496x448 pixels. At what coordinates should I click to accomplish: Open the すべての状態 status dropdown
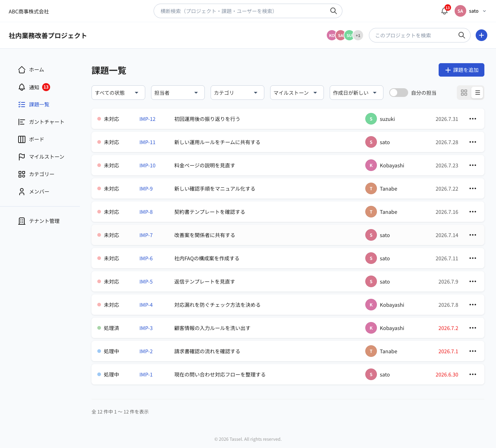point(118,93)
